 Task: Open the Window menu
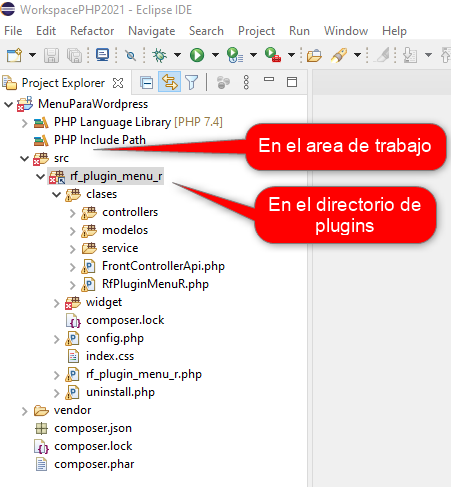tap(346, 31)
